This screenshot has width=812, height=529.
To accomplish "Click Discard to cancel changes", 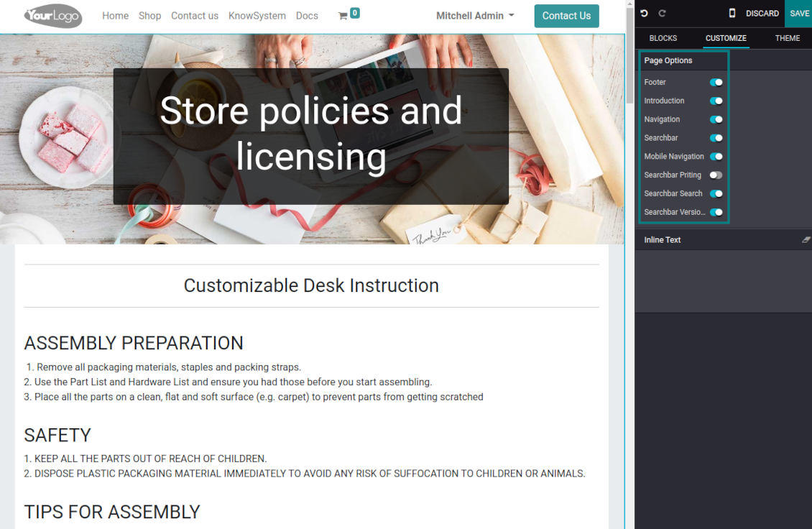I will 762,14.
